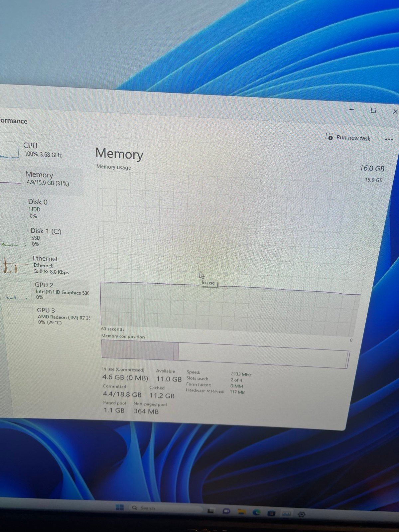
Task: Click the taskbar Search box
Action: coord(166,508)
